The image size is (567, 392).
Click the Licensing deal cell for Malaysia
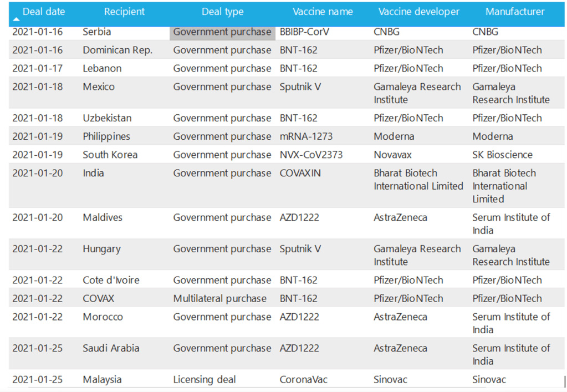204,380
